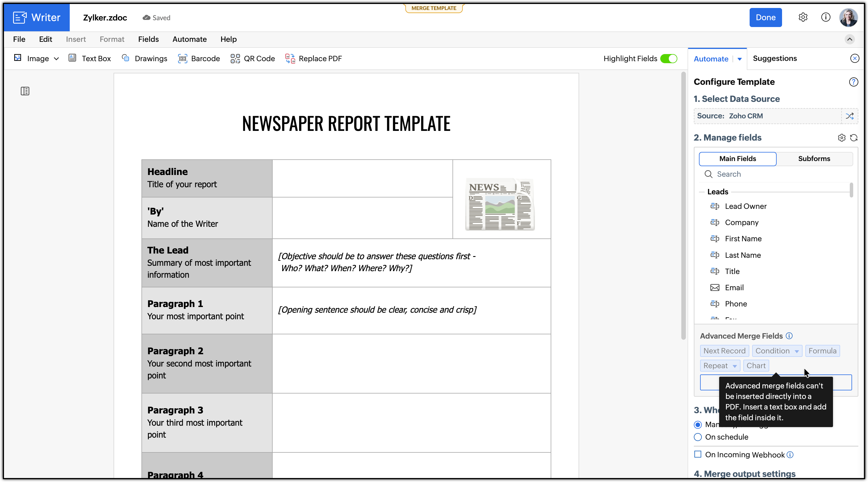Click the Writer app logo icon
This screenshot has width=868, height=482.
coord(20,18)
